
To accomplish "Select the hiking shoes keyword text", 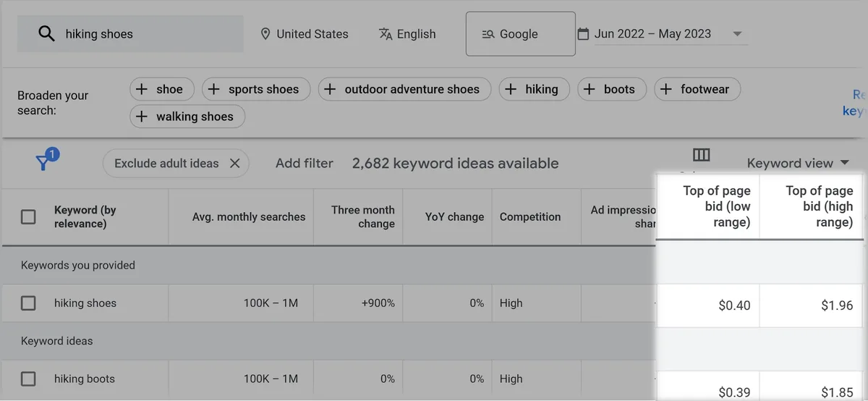I will [x=85, y=303].
